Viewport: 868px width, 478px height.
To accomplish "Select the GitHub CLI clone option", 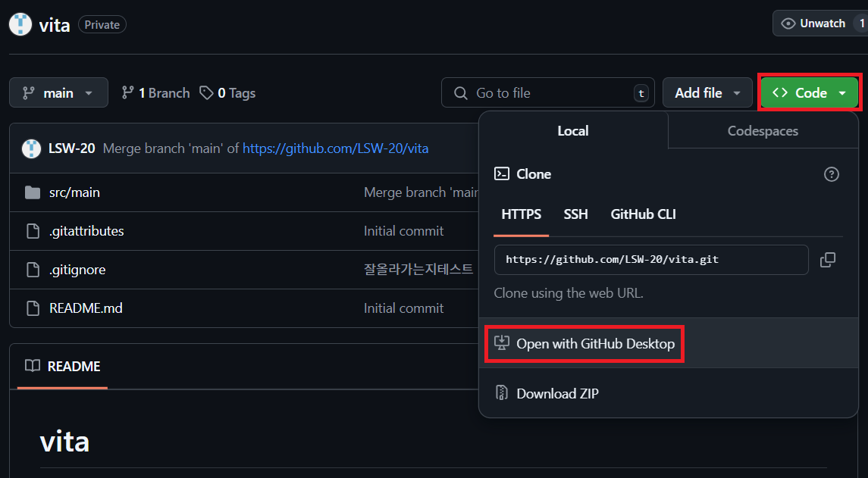I will click(x=644, y=214).
